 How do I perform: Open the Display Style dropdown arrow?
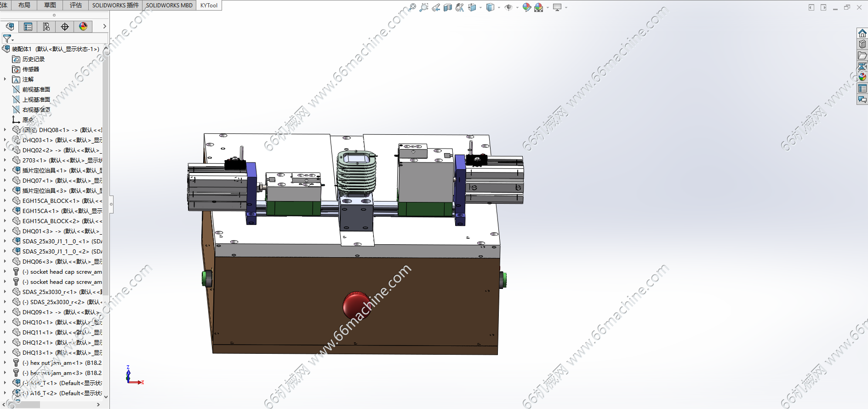pyautogui.click(x=499, y=7)
